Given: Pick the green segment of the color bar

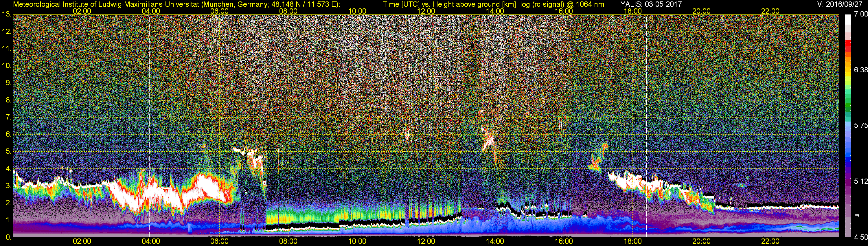Looking at the screenshot, I should [848, 105].
